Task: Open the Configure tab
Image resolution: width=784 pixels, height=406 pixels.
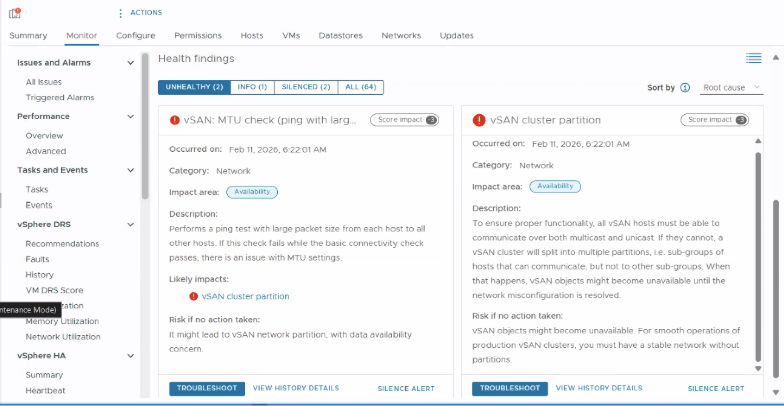Action: click(136, 36)
